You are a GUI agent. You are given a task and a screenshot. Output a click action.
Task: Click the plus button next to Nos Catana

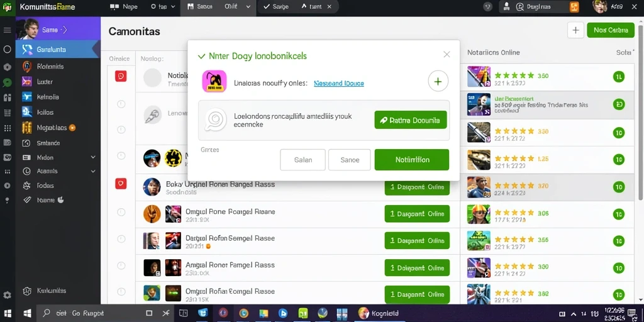tap(575, 30)
